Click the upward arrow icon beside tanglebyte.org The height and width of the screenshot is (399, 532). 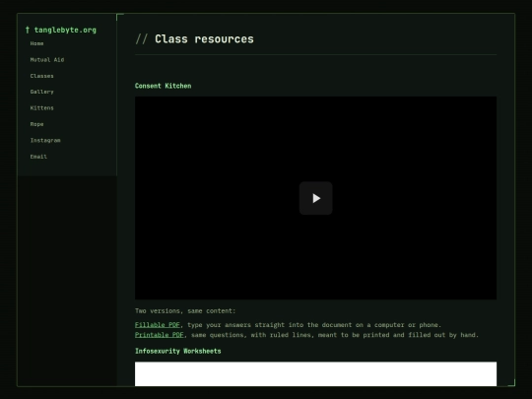pos(28,30)
